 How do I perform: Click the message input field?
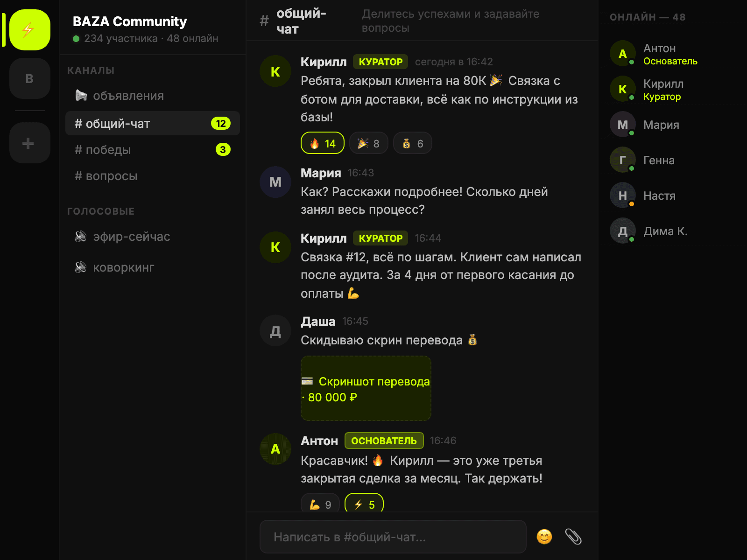393,537
